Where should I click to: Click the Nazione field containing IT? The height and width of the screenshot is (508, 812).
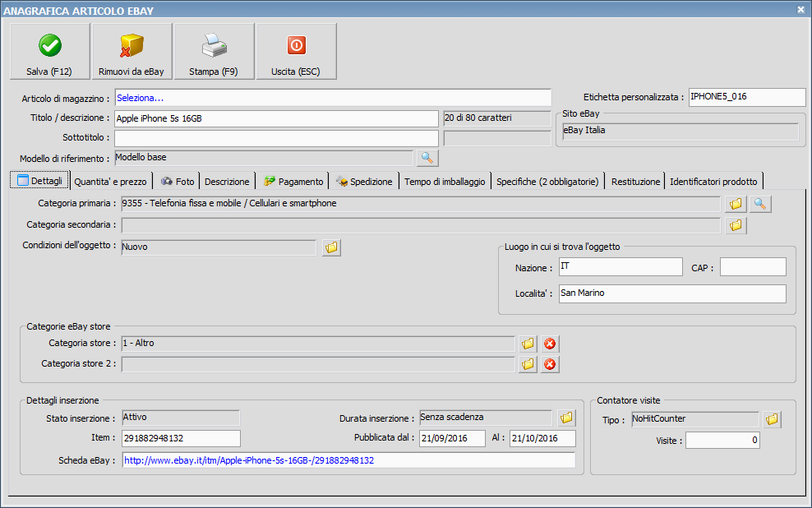point(621,266)
